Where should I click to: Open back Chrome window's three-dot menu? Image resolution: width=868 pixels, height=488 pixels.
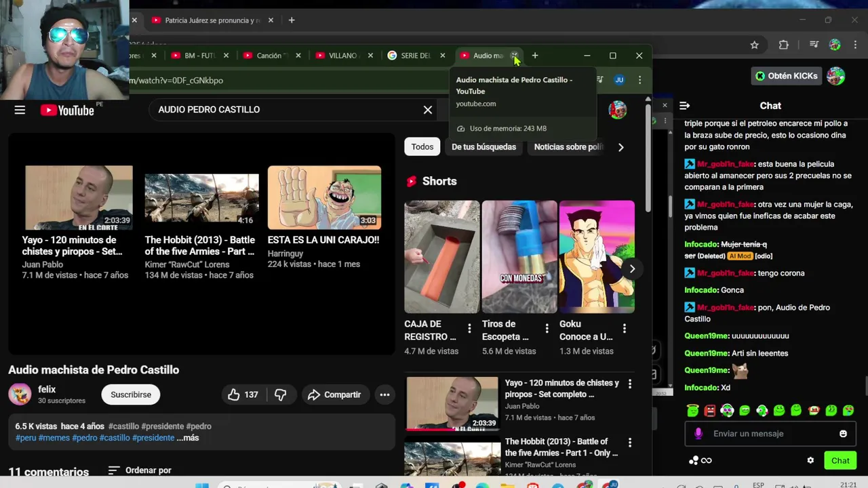pos(855,45)
